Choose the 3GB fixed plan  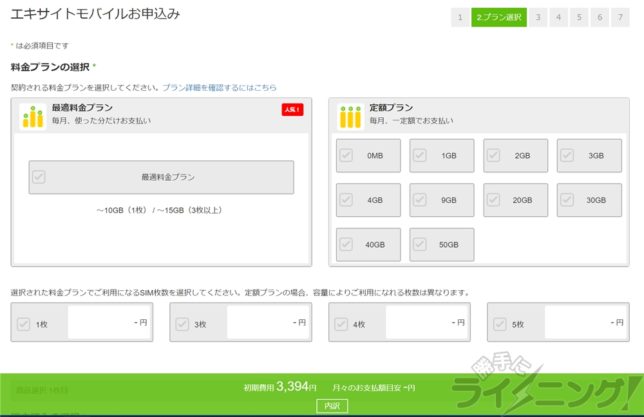click(589, 155)
